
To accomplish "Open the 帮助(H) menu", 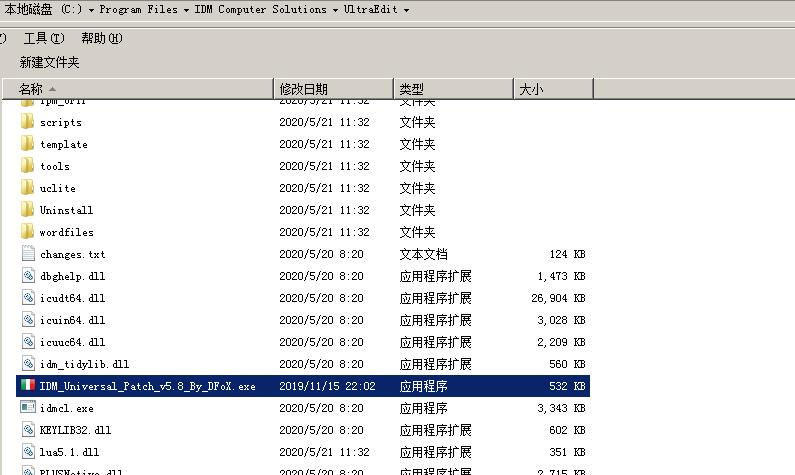I will (x=102, y=38).
